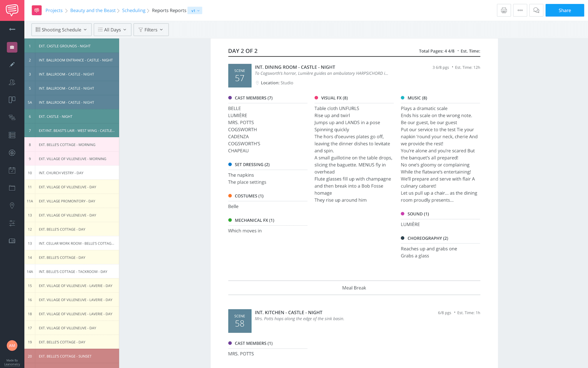Open the Filters dropdown
The width and height of the screenshot is (588, 368).
pos(151,30)
